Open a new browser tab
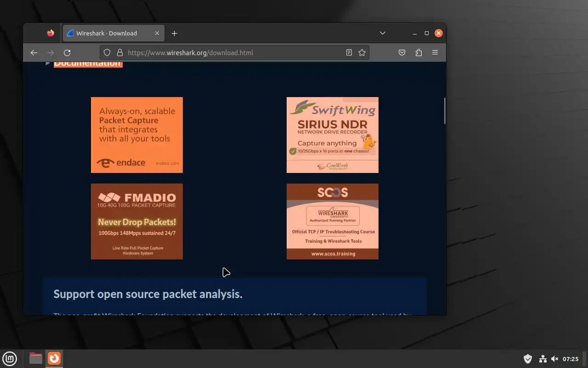 coord(174,33)
